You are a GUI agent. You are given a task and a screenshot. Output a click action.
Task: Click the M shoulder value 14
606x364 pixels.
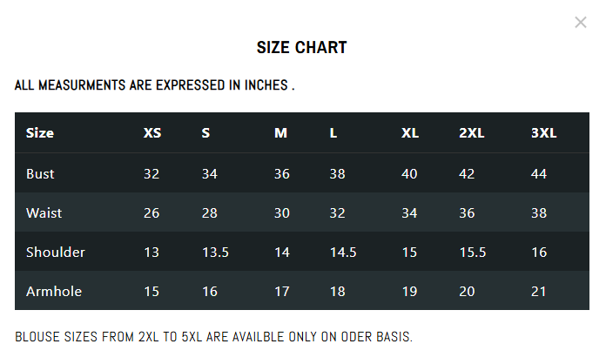(x=281, y=253)
